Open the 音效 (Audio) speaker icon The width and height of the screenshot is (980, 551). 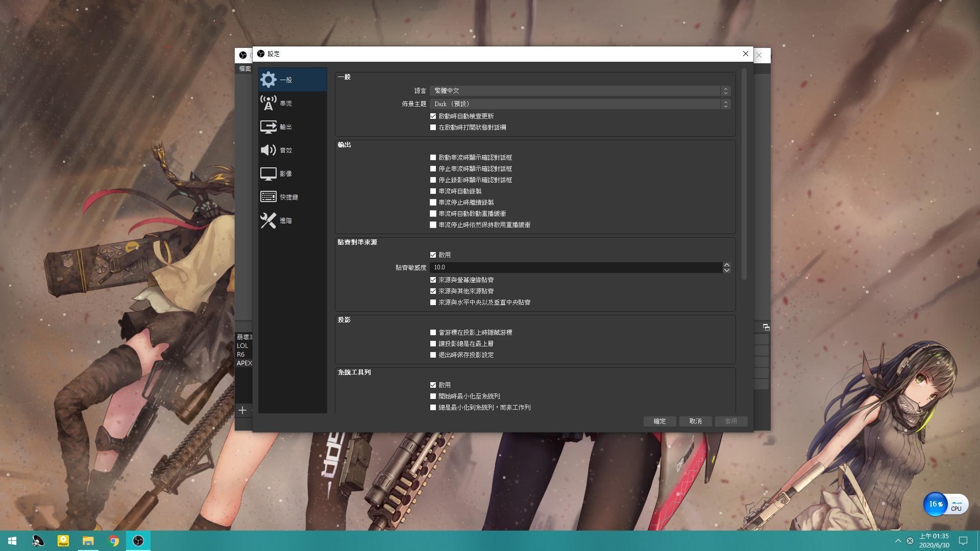268,150
